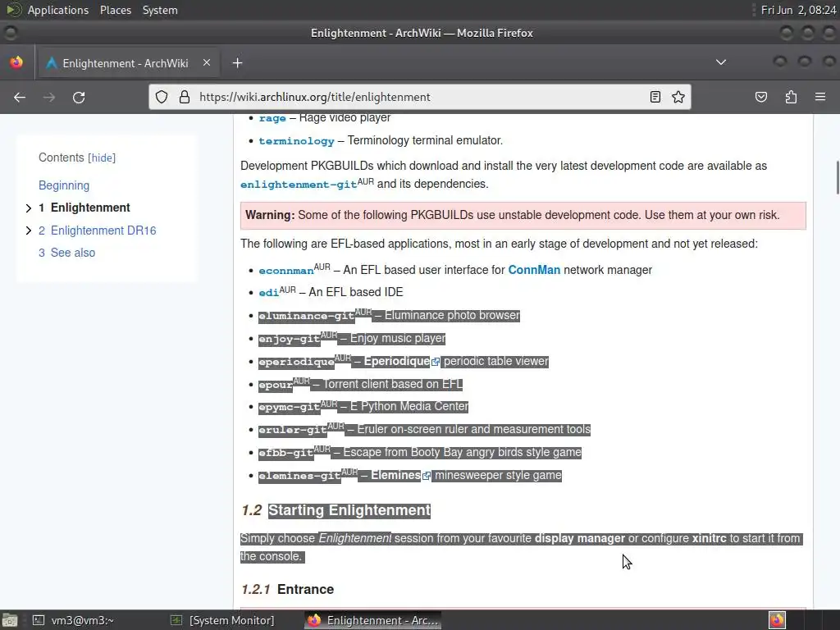Click the Firefox tray icon in bottom panel
The image size is (840, 630).
[778, 620]
